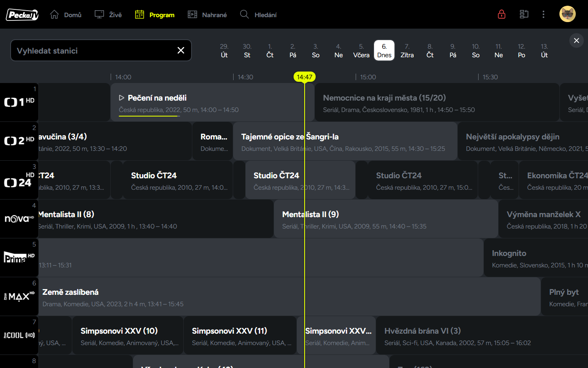This screenshot has width=588, height=368.
Task: Select ČT2 HD channel logo
Action: (19, 141)
